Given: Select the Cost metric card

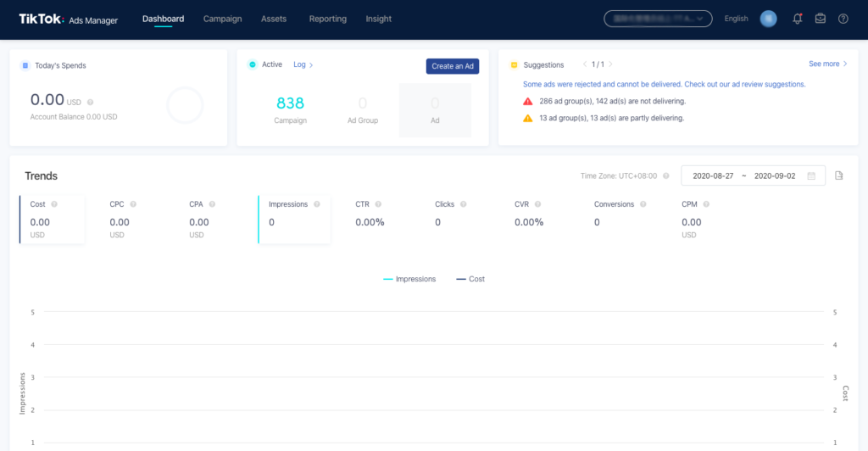Looking at the screenshot, I should pos(53,219).
